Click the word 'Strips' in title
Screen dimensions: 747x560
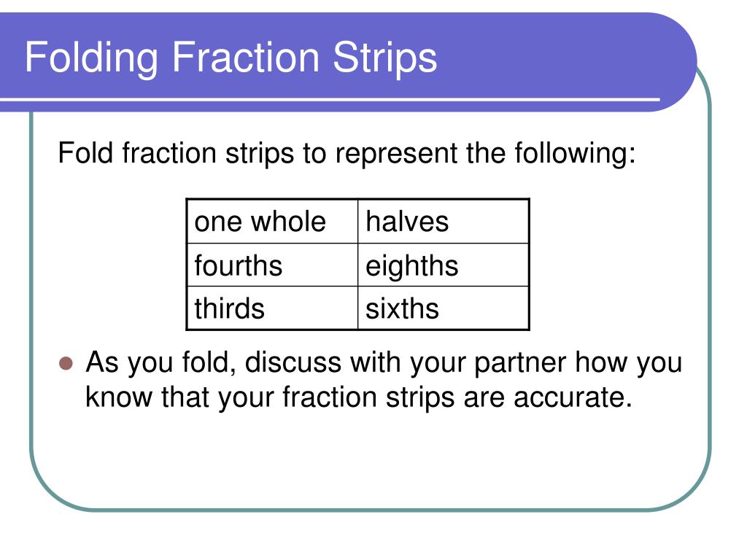(385, 58)
